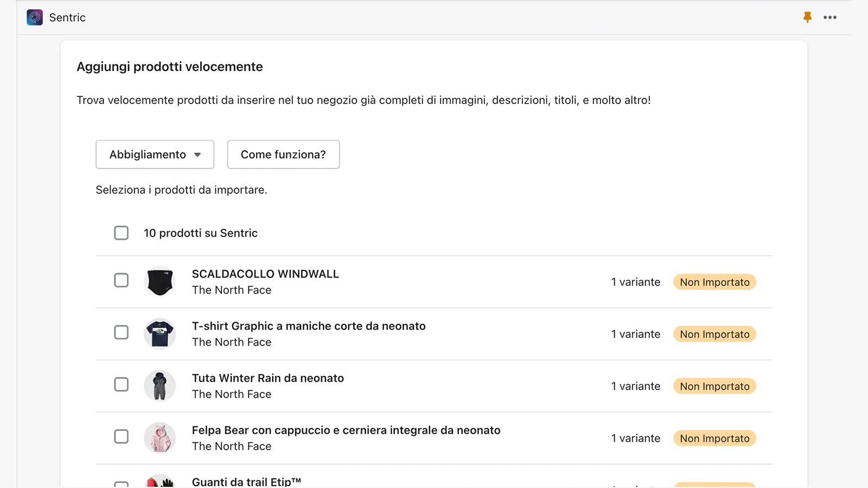Click the pink Felpa Bear product thumbnail
The width and height of the screenshot is (868, 488).
click(159, 438)
